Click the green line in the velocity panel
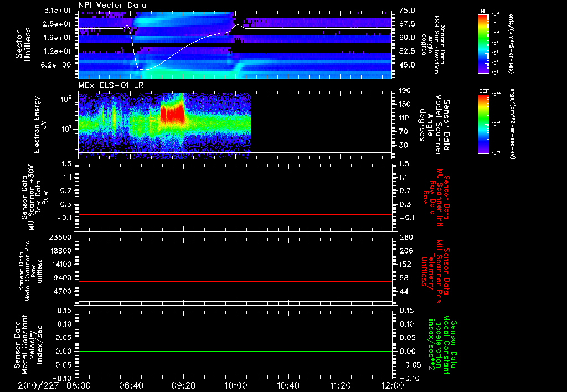This screenshot has height=392, width=567. (235, 351)
